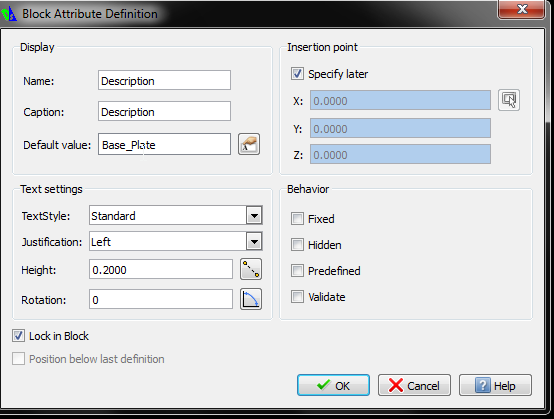Open the TextStyle dropdown arrow
The image size is (554, 419).
[254, 215]
